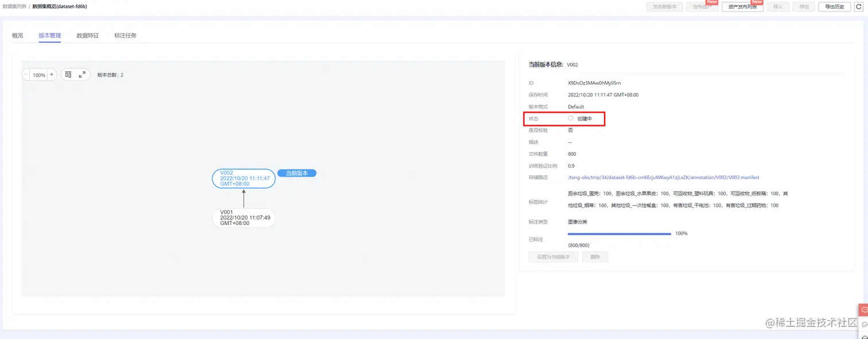Click the 已标注 100% progress bar
Screen dimensions: 868x339
[619, 234]
